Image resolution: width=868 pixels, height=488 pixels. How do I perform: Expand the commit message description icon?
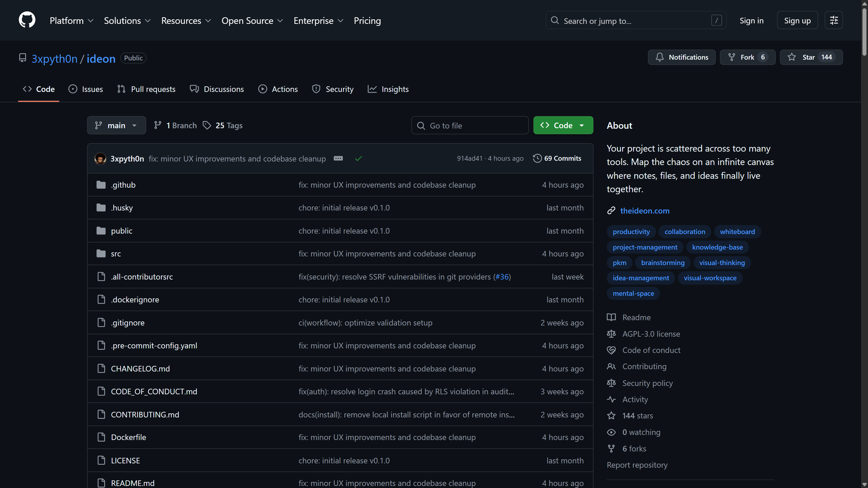point(338,158)
